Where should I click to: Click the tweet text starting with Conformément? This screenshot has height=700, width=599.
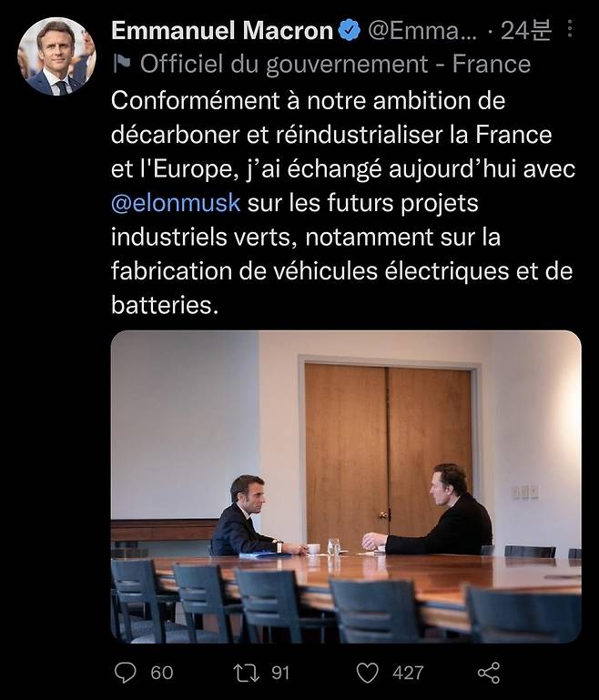[x=310, y=99]
